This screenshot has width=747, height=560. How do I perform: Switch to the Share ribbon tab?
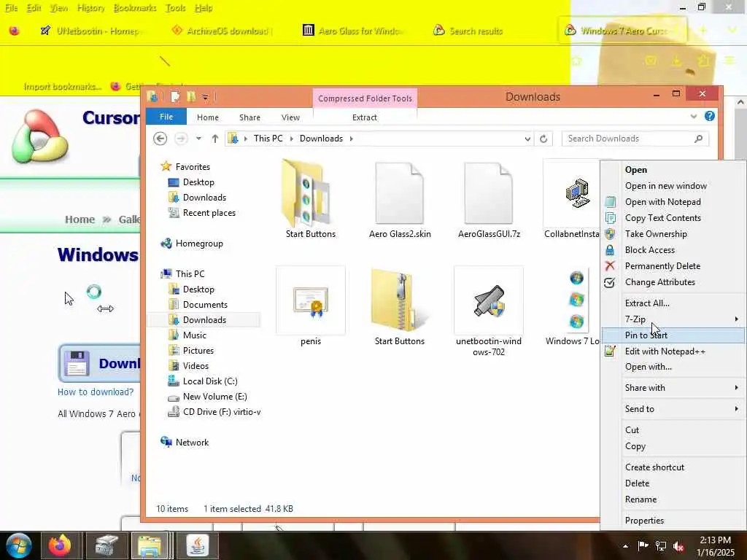coord(249,117)
